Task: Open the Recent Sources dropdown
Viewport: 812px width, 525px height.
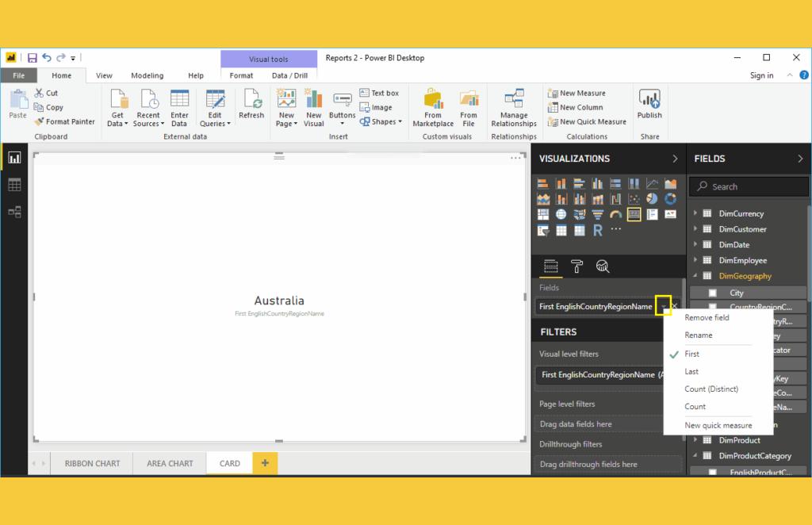Action: [x=148, y=108]
